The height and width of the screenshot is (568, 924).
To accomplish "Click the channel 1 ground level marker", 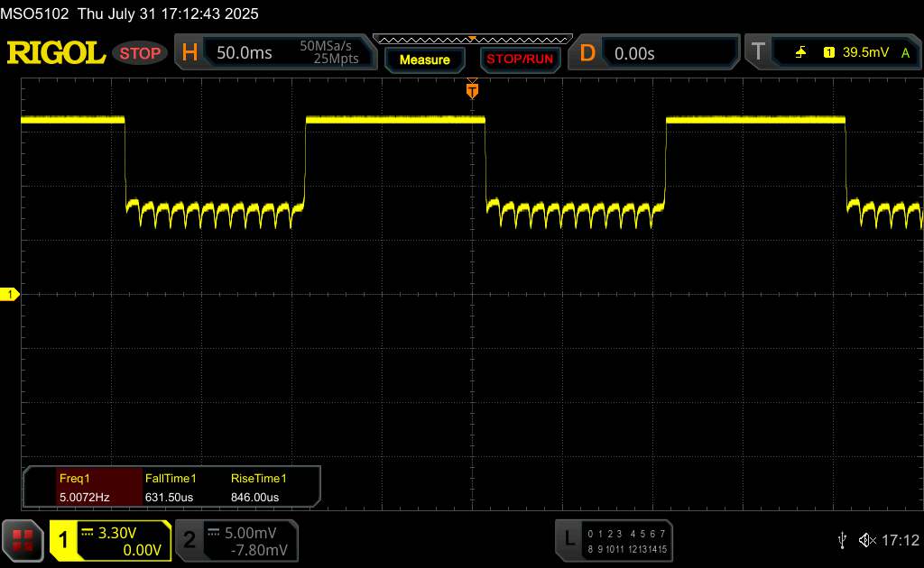I will click(x=9, y=294).
